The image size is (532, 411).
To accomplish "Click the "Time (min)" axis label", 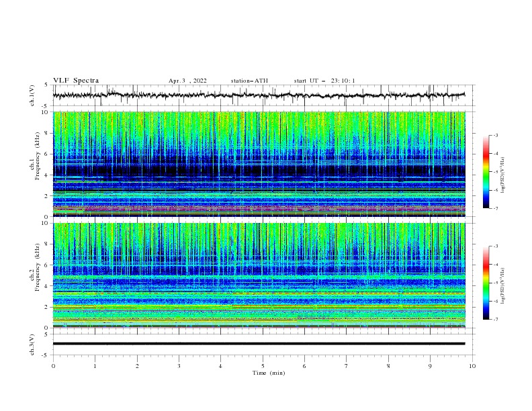I will [x=269, y=373].
